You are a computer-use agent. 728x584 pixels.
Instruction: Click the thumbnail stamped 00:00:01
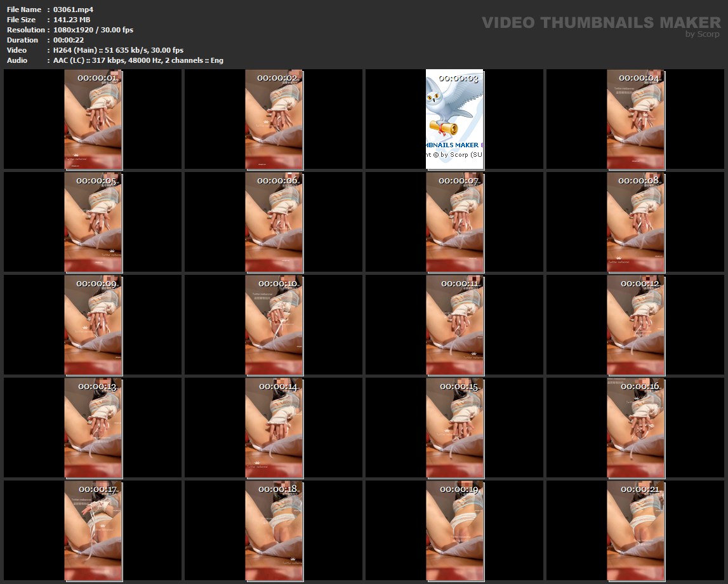tap(93, 119)
